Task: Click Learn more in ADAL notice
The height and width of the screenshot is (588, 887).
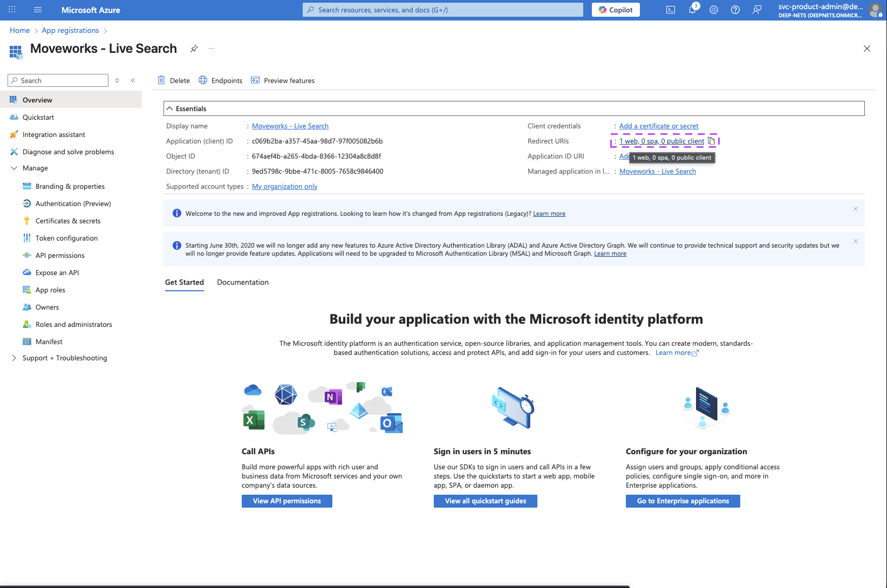Action: tap(610, 254)
